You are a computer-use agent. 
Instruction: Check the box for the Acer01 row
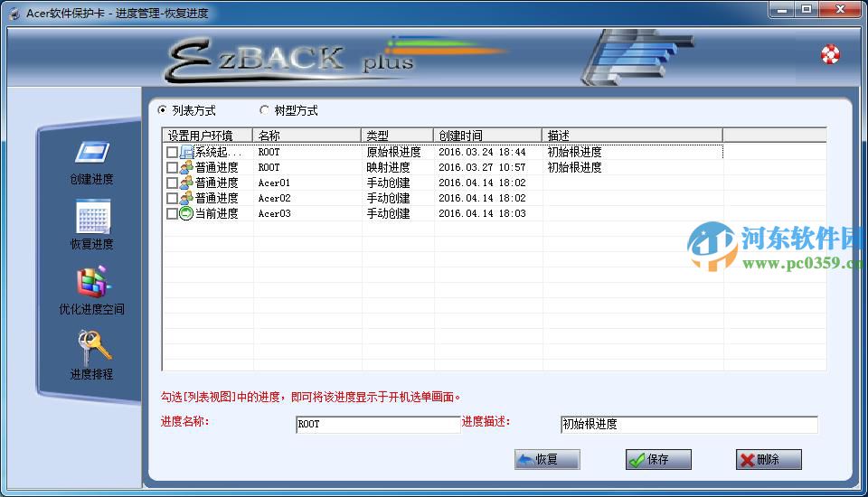tap(172, 183)
